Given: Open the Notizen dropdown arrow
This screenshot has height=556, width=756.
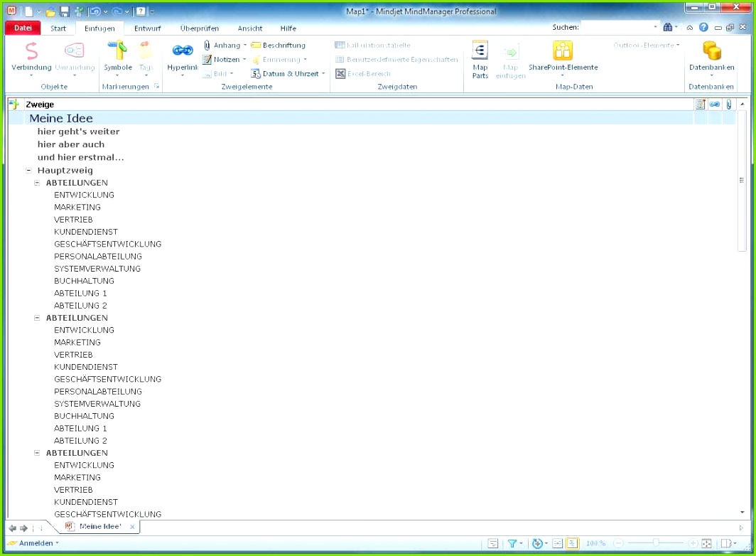Looking at the screenshot, I should [x=244, y=59].
